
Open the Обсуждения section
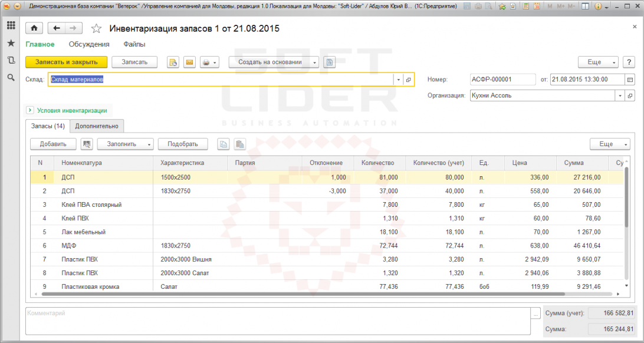pyautogui.click(x=89, y=44)
